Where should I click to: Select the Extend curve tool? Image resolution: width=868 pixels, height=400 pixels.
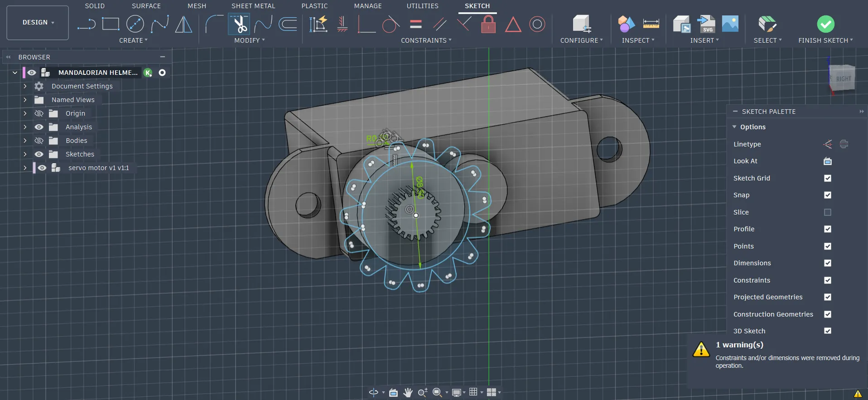(x=263, y=24)
